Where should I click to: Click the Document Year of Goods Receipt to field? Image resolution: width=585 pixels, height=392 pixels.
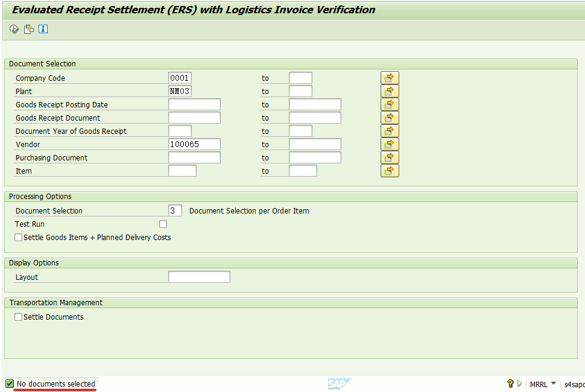[300, 131]
